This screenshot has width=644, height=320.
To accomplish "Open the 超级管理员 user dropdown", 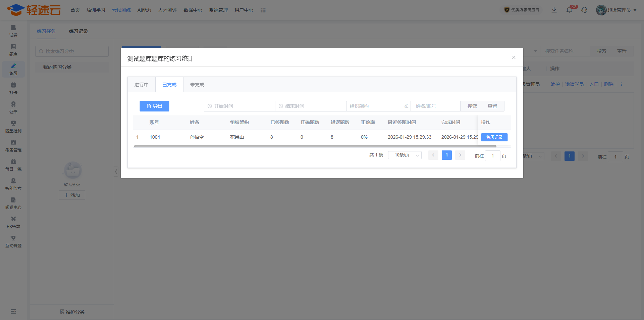I will point(616,10).
